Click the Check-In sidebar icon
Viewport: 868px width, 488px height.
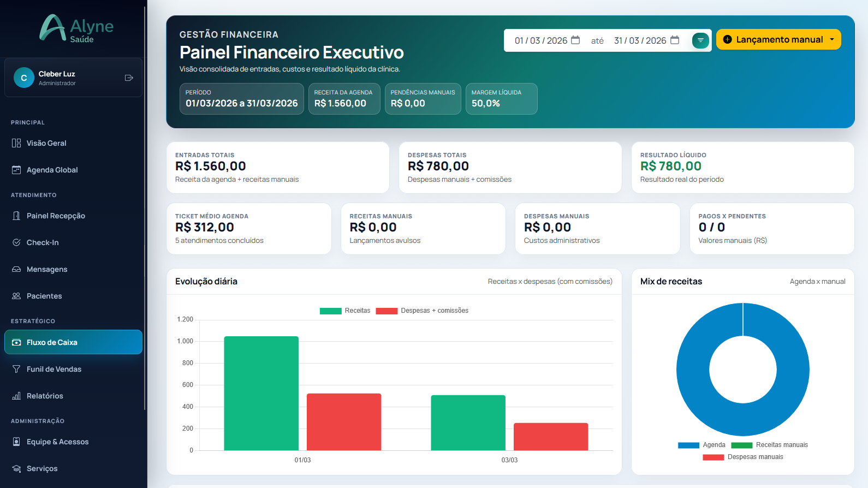click(x=16, y=242)
